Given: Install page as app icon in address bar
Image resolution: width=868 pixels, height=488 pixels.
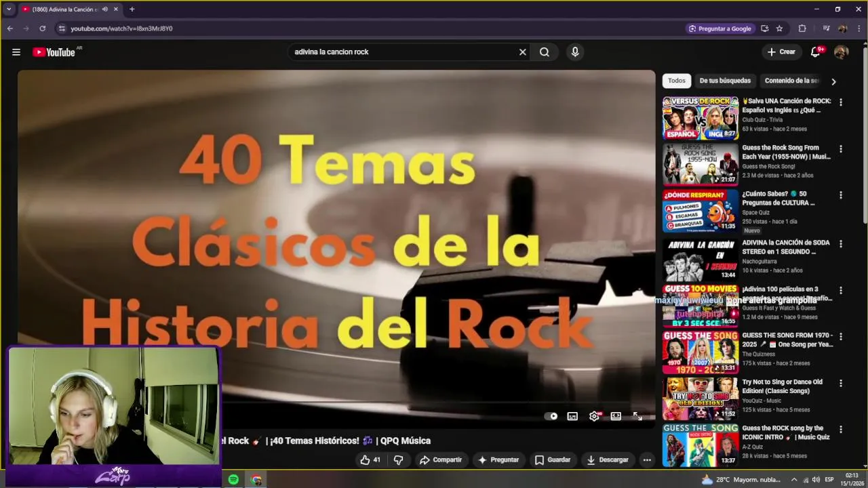Looking at the screenshot, I should point(764,28).
